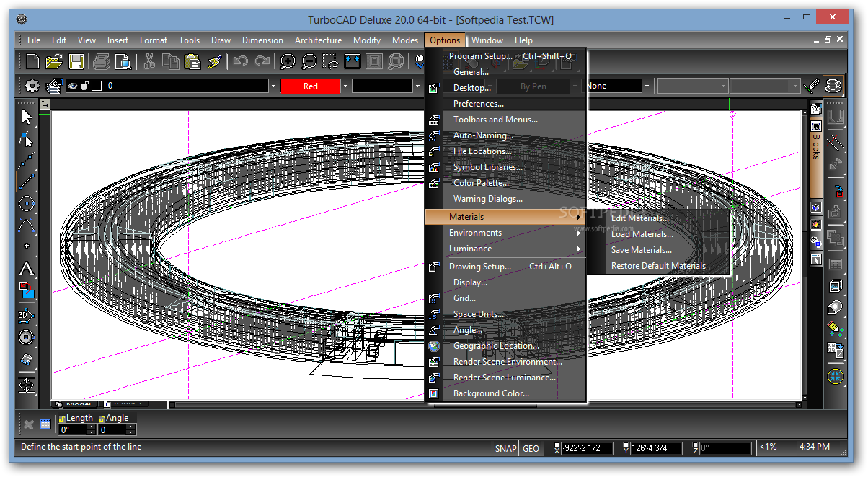
Task: Click the New document icon
Action: tap(32, 62)
